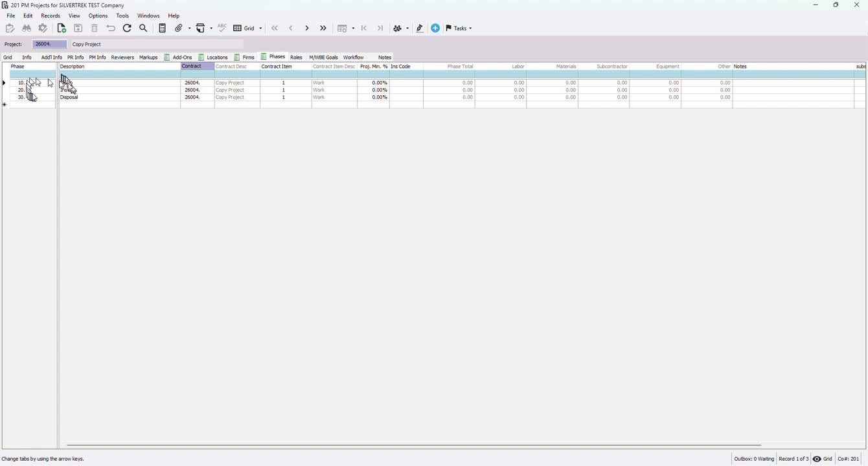
Task: Click the new row asterisk marker
Action: pyautogui.click(x=5, y=105)
